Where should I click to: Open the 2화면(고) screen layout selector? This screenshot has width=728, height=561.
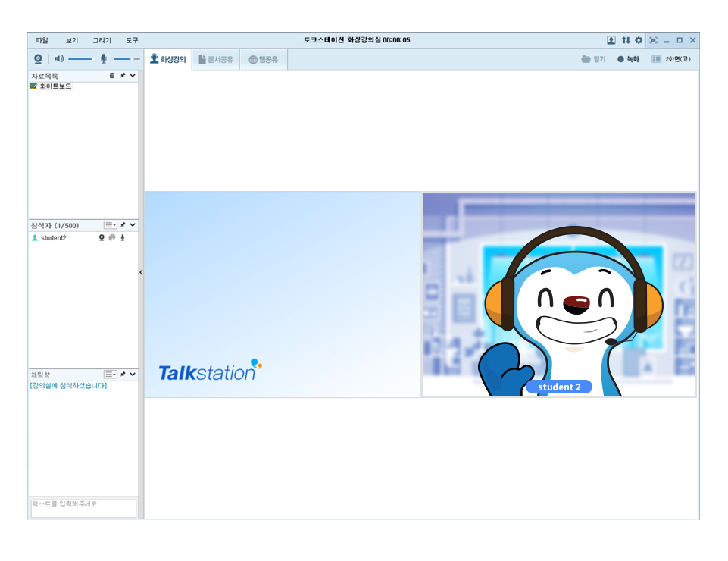pyautogui.click(x=671, y=59)
